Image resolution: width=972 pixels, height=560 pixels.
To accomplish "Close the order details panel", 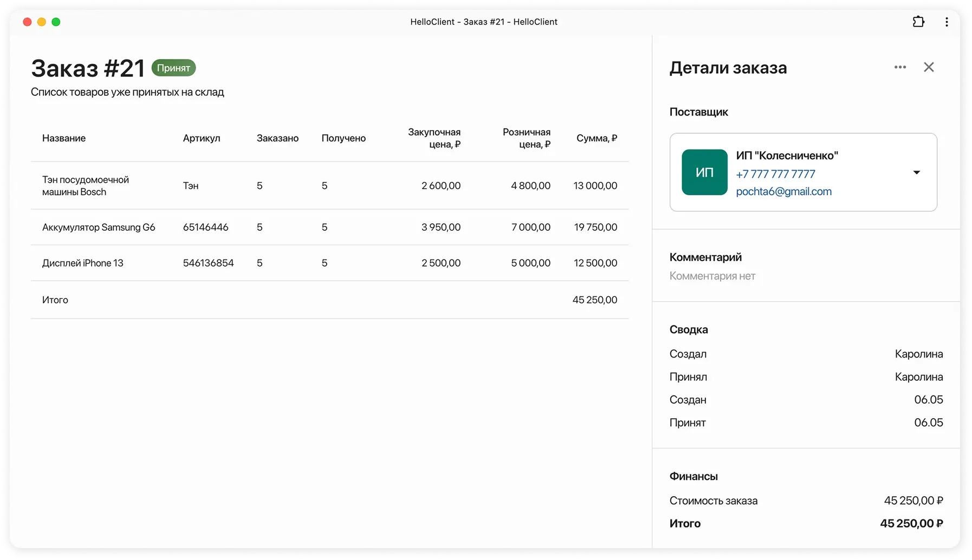I will 929,67.
